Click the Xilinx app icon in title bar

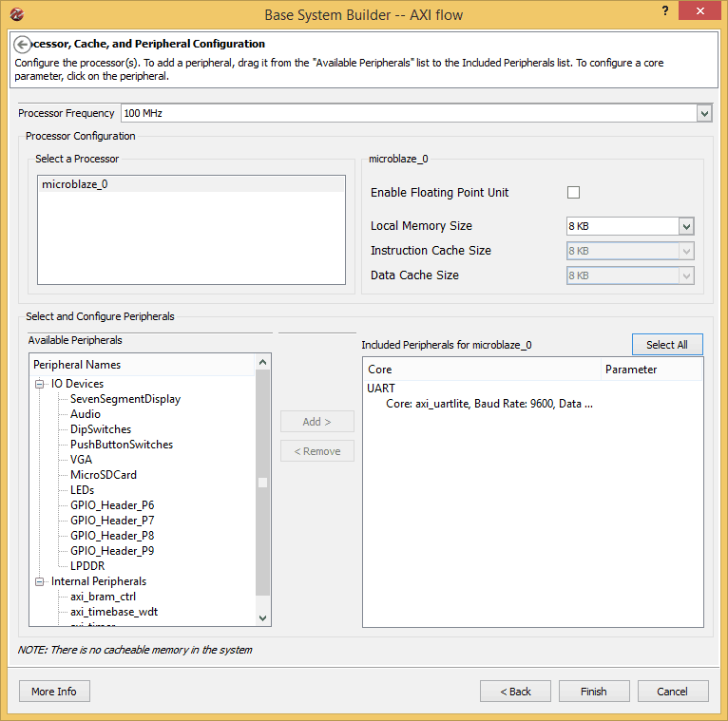[x=17, y=14]
